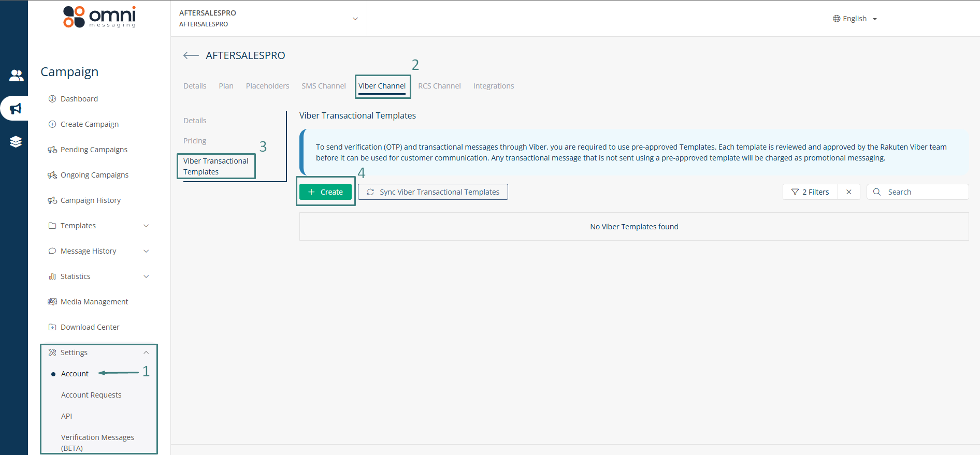Viewport: 980px width, 455px height.
Task: Expand the Message History chevron
Action: [x=146, y=251]
